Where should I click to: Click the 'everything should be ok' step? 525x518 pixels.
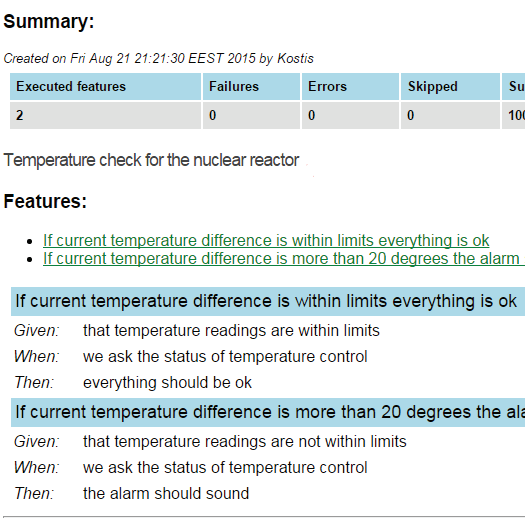pos(167,383)
